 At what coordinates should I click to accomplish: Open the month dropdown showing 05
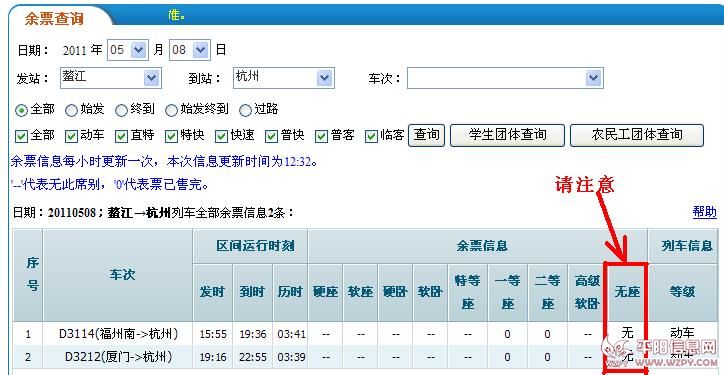(128, 49)
